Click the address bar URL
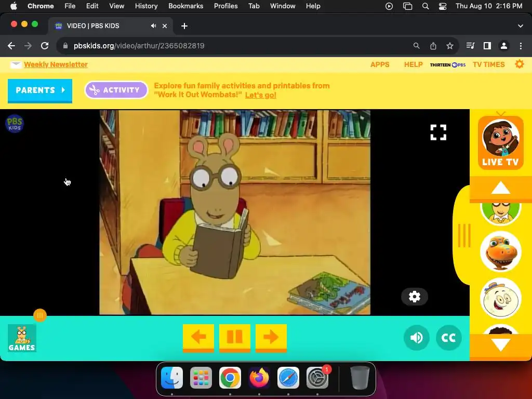Viewport: 532px width, 399px height. tap(139, 46)
